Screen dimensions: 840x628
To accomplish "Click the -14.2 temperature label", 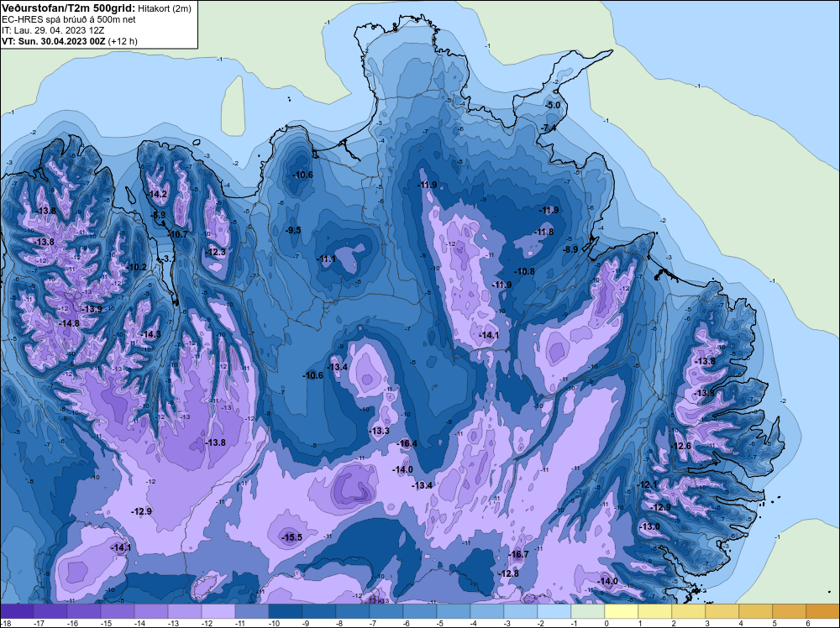I will (158, 194).
